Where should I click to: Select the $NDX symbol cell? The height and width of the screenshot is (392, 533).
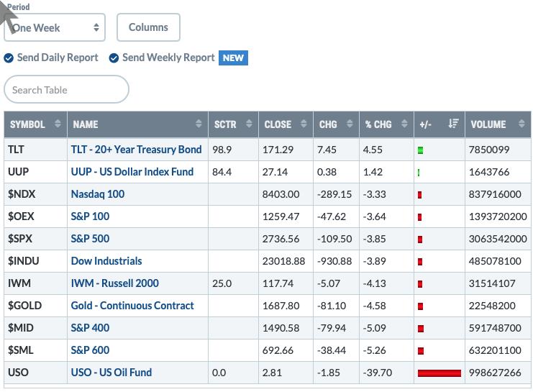[35, 194]
